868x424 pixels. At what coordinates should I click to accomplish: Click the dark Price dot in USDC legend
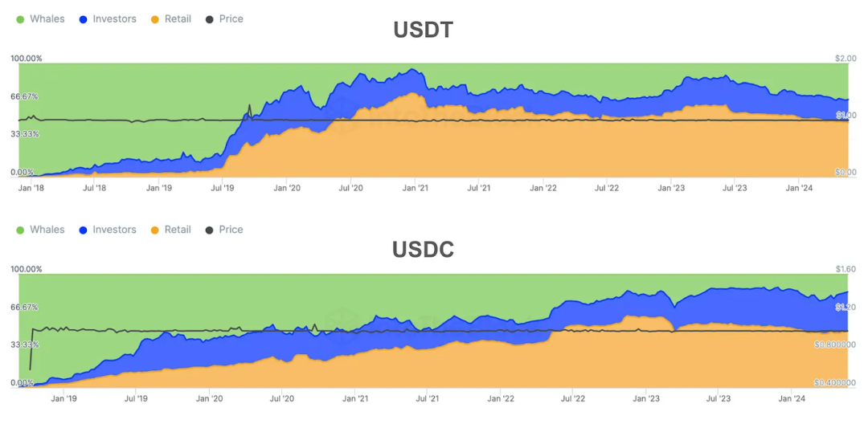210,230
